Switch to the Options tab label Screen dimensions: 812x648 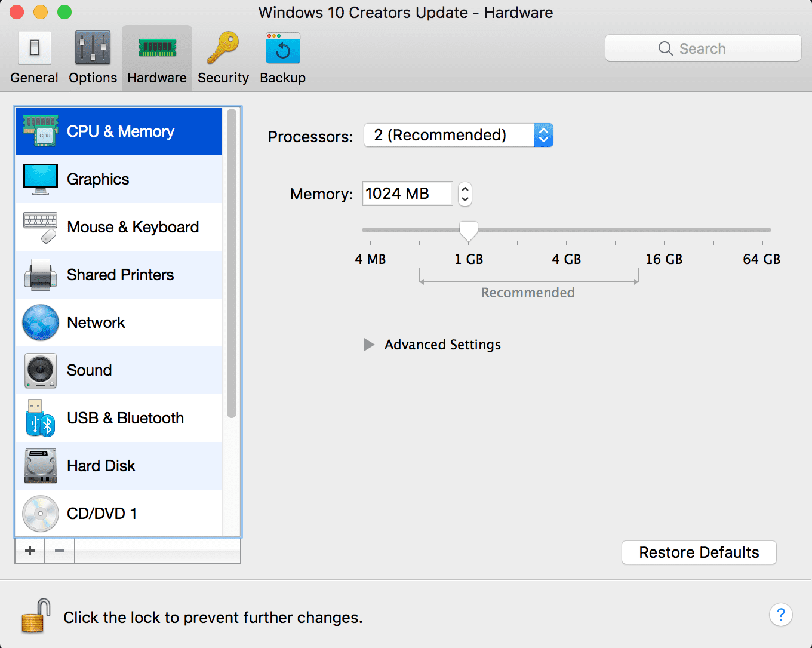point(93,78)
